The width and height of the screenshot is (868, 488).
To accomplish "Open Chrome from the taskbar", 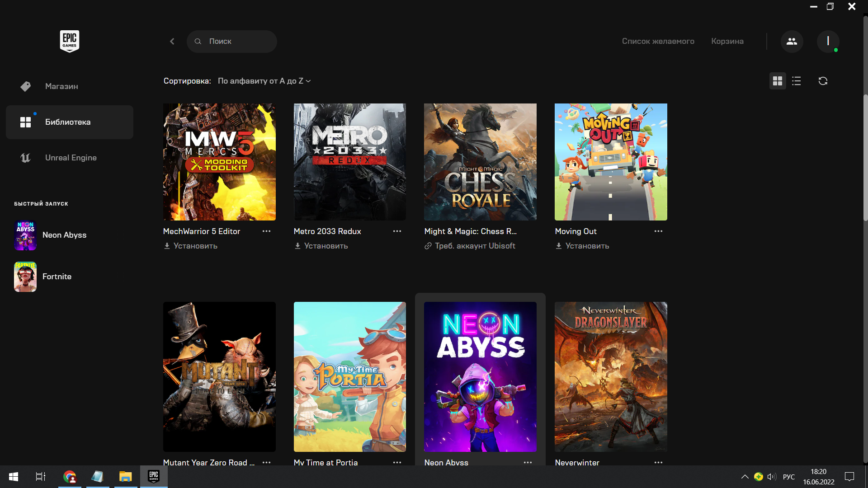I will point(70,477).
